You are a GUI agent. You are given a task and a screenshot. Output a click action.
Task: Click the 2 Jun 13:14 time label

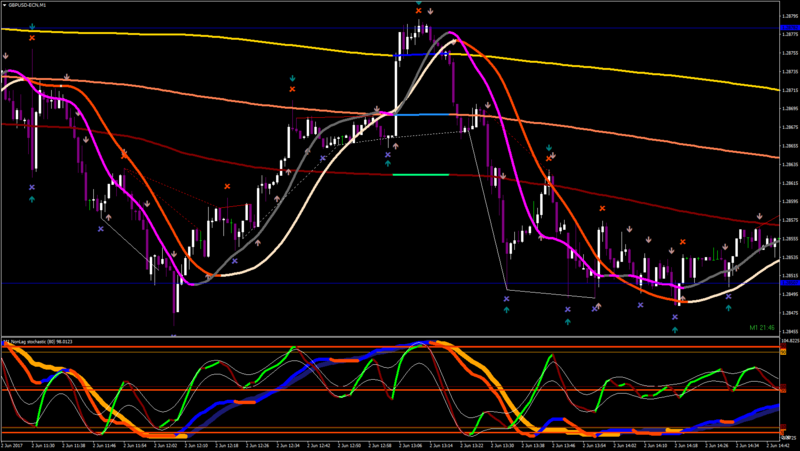point(440,445)
